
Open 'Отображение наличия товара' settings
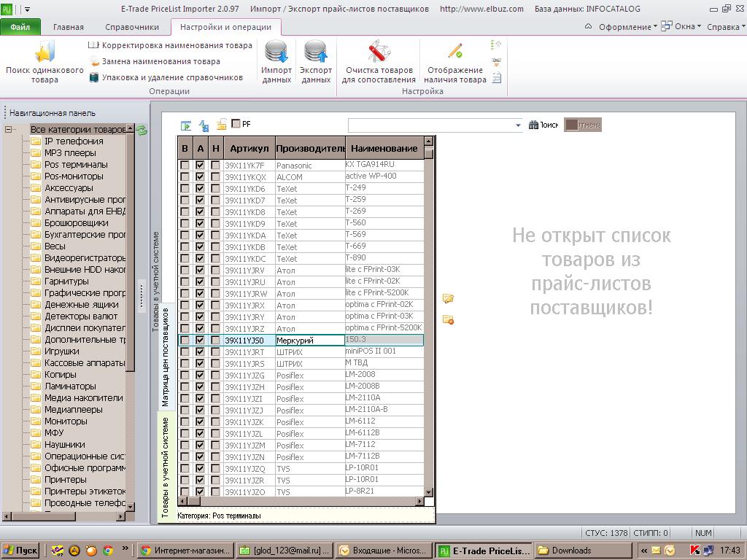pyautogui.click(x=455, y=62)
